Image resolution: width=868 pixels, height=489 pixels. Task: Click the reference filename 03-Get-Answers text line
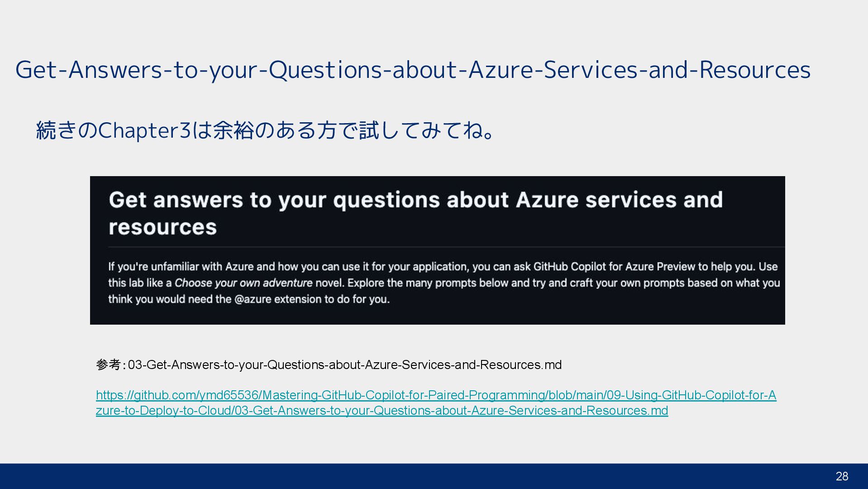[x=344, y=365]
